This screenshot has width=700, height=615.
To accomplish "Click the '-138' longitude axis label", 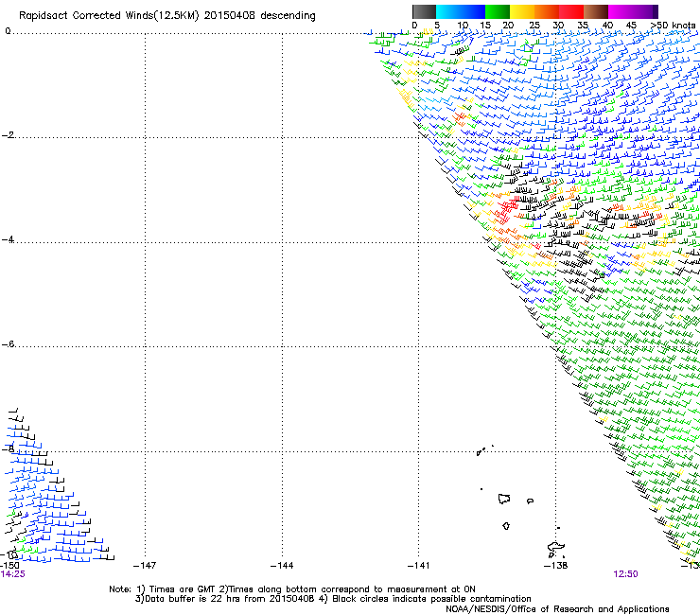I will 556,566.
